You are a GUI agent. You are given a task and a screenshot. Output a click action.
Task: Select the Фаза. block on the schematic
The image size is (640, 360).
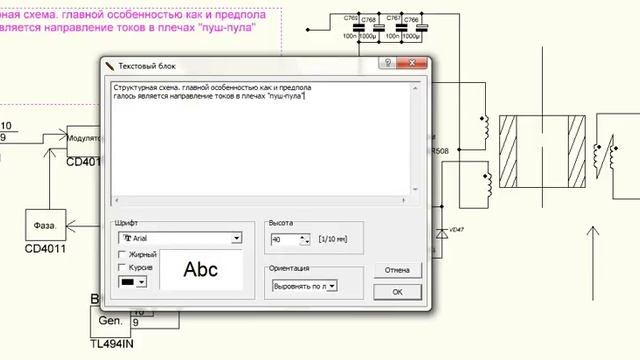(45, 225)
